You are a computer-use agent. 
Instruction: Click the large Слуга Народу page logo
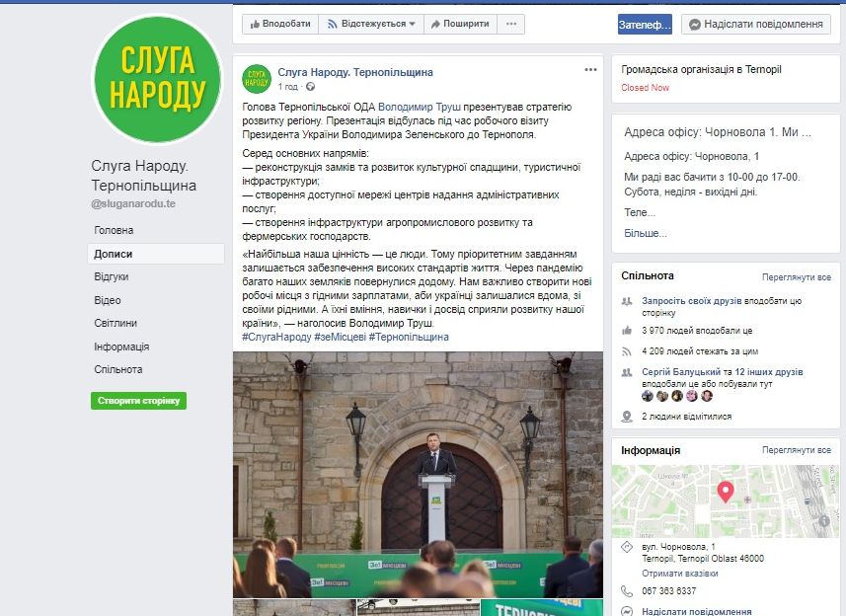point(157,79)
